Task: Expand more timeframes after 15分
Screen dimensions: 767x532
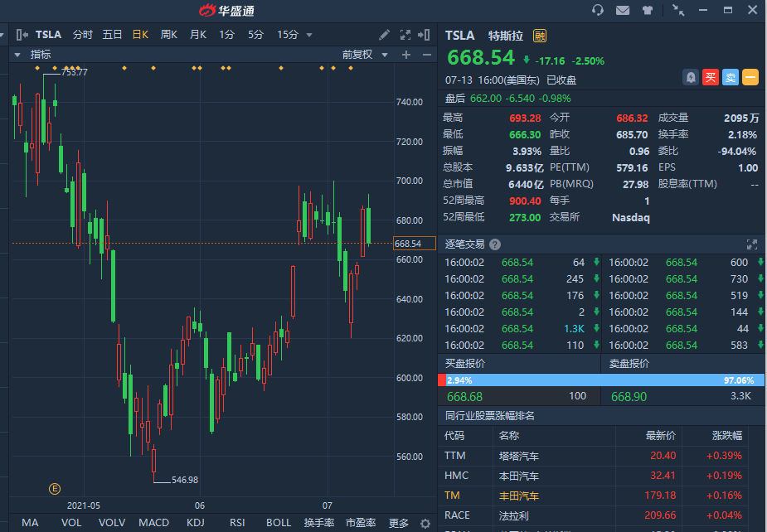Action: click(x=309, y=35)
